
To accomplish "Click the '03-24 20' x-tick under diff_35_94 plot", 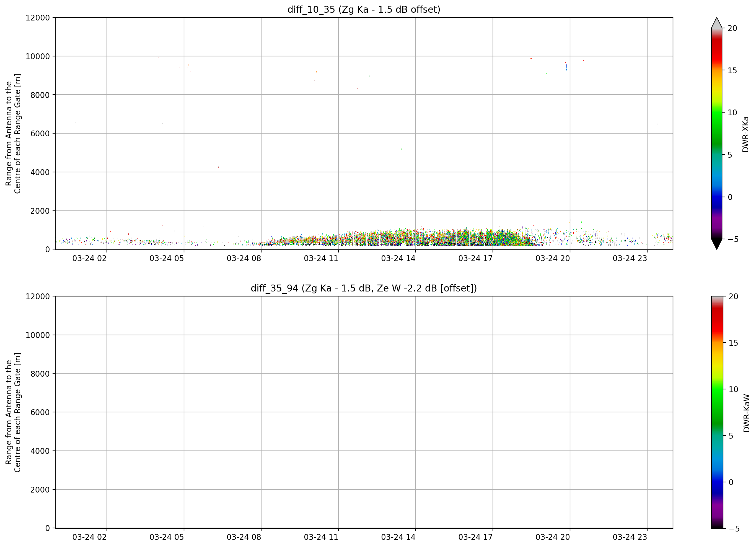I will click(x=553, y=537).
